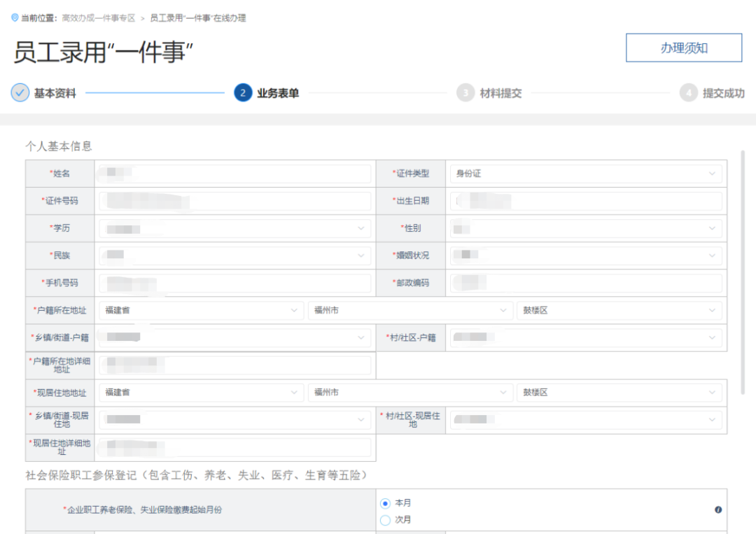This screenshot has width=756, height=534.
Task: Switch to the 基本资料 step
Action: point(55,93)
